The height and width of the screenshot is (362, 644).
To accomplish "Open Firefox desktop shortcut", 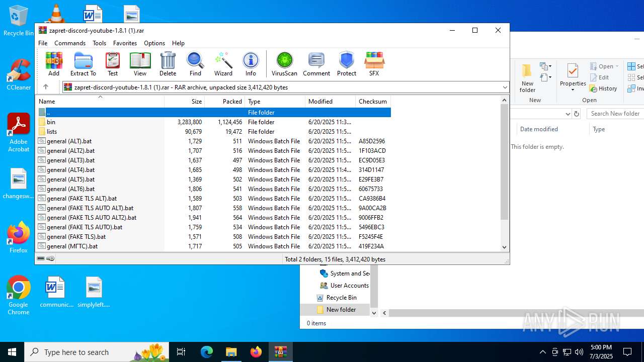I will pos(19,237).
